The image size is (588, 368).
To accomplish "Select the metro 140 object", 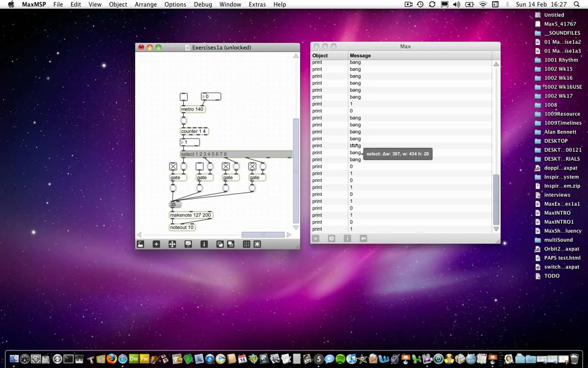I will coord(193,109).
